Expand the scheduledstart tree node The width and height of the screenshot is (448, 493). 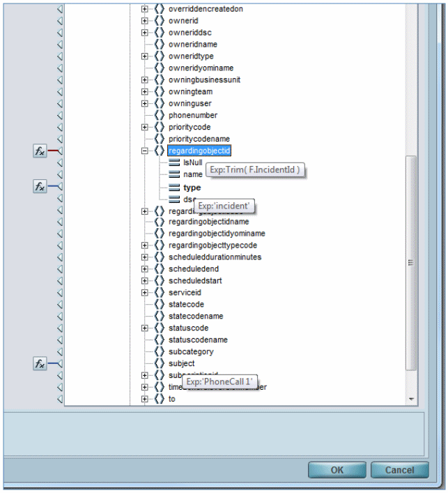pos(145,281)
